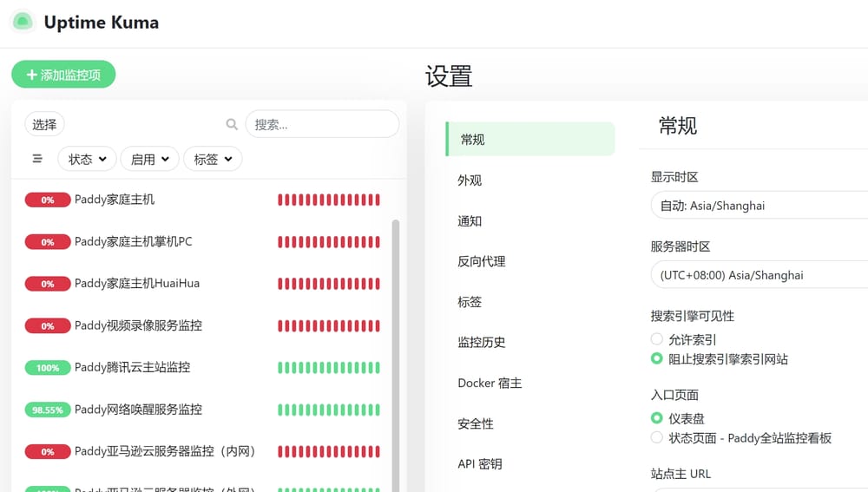Click the monitor list vertical scrollbar
This screenshot has width=868, height=492.
396,347
